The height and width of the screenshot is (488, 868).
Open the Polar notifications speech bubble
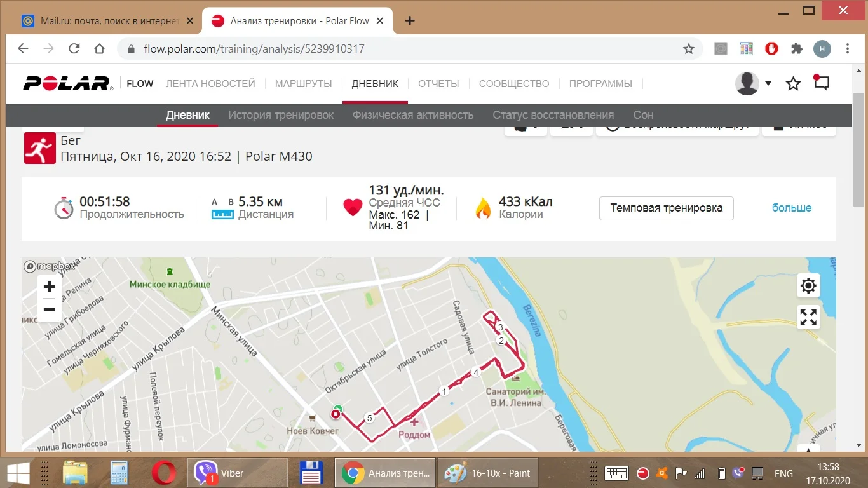click(x=822, y=83)
